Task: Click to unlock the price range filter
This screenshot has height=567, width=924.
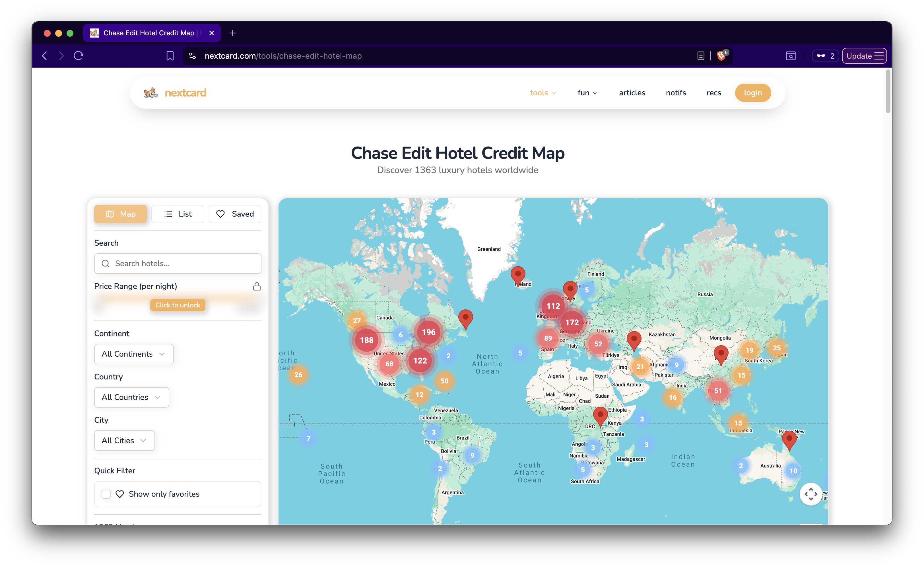Action: [178, 305]
